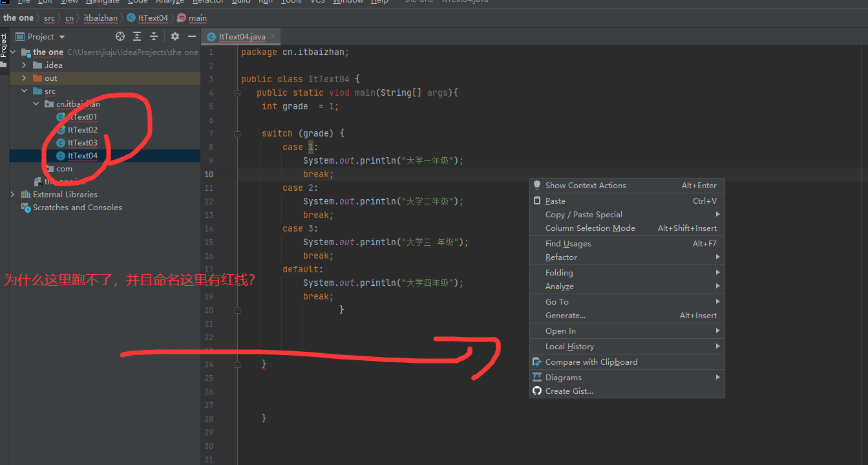The image size is (868, 465).
Task: Click the Diagrams icon in context menu
Action: click(536, 377)
